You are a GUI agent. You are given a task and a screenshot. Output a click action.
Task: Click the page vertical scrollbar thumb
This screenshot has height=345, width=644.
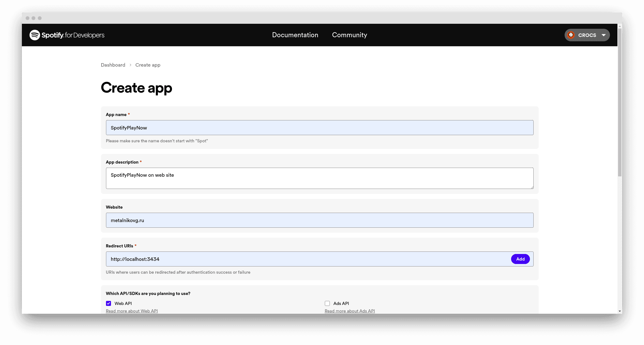[620, 103]
